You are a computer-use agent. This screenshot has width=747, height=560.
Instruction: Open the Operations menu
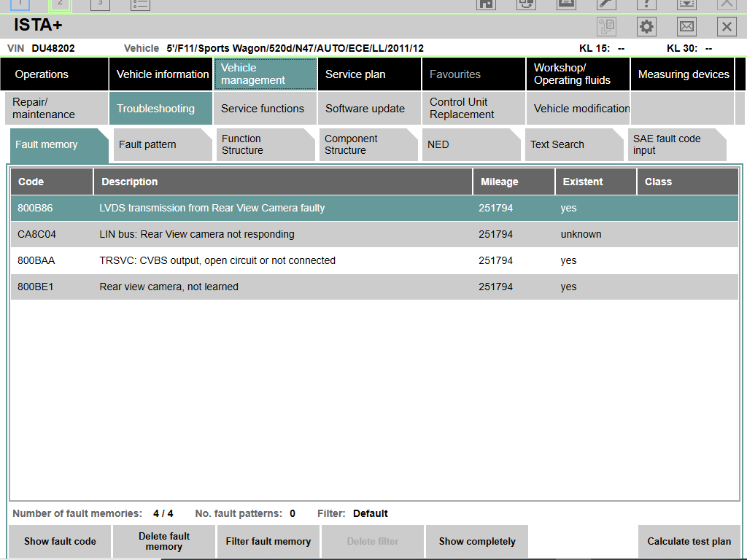[54, 74]
